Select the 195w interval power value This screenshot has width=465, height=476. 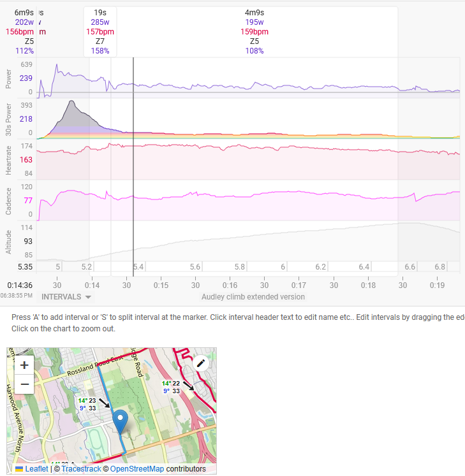tap(255, 22)
